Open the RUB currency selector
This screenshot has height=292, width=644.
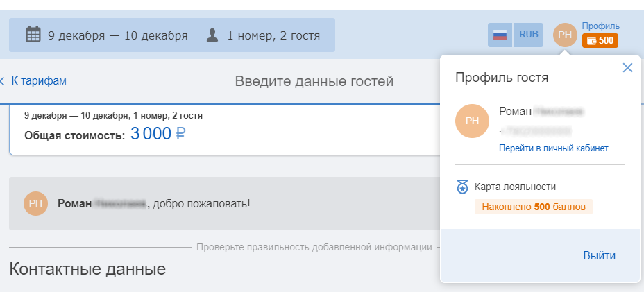pos(529,35)
